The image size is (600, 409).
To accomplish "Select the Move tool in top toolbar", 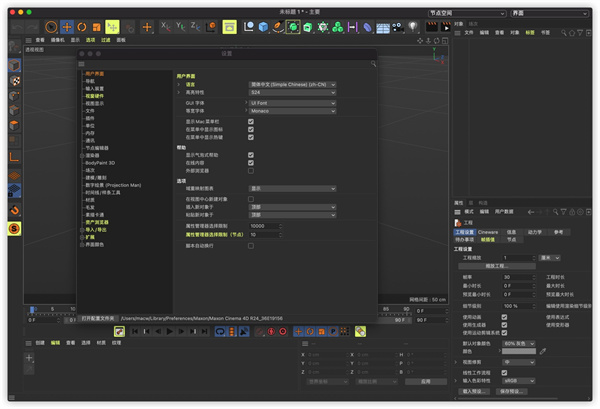I will pyautogui.click(x=67, y=26).
